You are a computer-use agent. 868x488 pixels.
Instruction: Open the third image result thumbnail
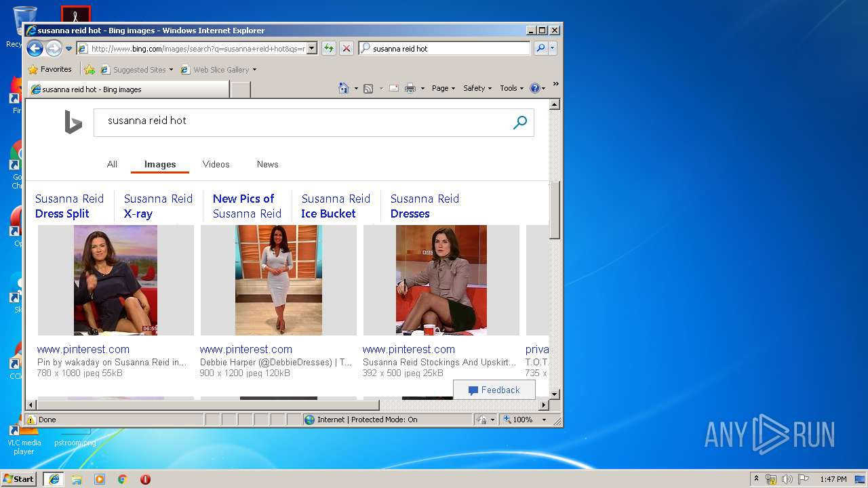[x=441, y=280]
